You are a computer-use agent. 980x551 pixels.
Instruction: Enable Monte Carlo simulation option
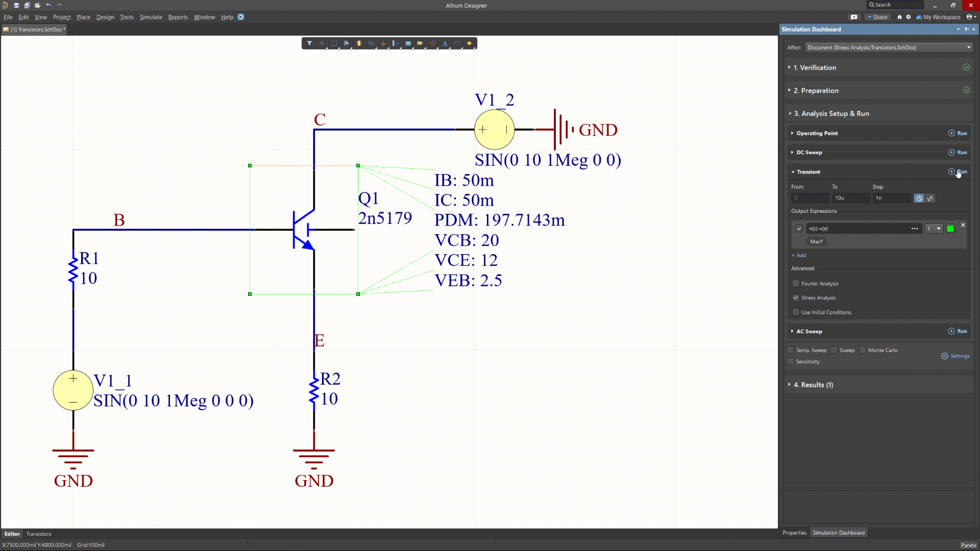tap(862, 350)
